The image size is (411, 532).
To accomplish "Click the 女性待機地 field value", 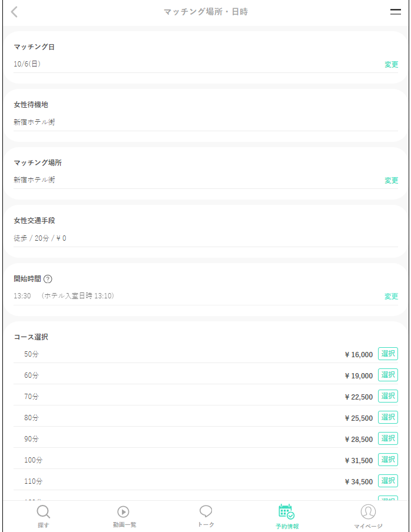I will pyautogui.click(x=35, y=122).
